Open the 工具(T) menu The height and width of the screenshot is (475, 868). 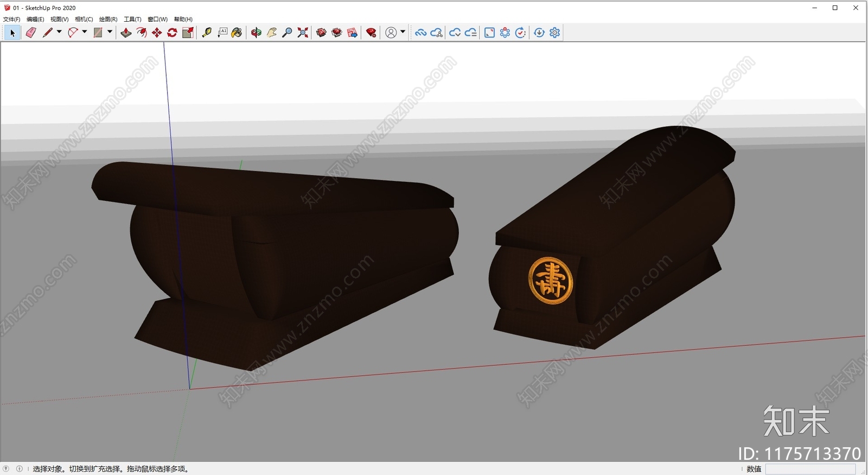click(132, 19)
